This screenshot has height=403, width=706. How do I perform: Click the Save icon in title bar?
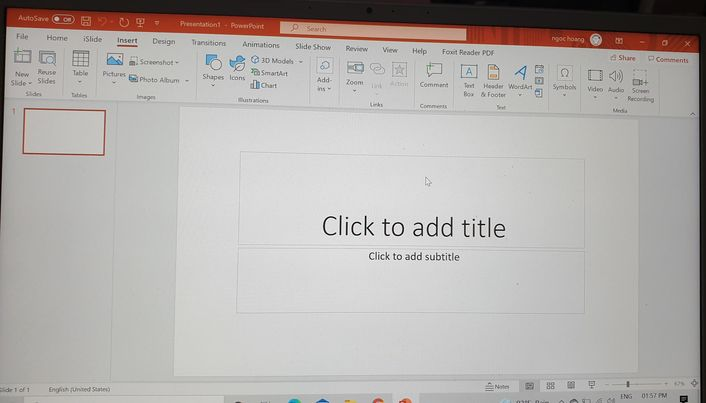point(86,20)
